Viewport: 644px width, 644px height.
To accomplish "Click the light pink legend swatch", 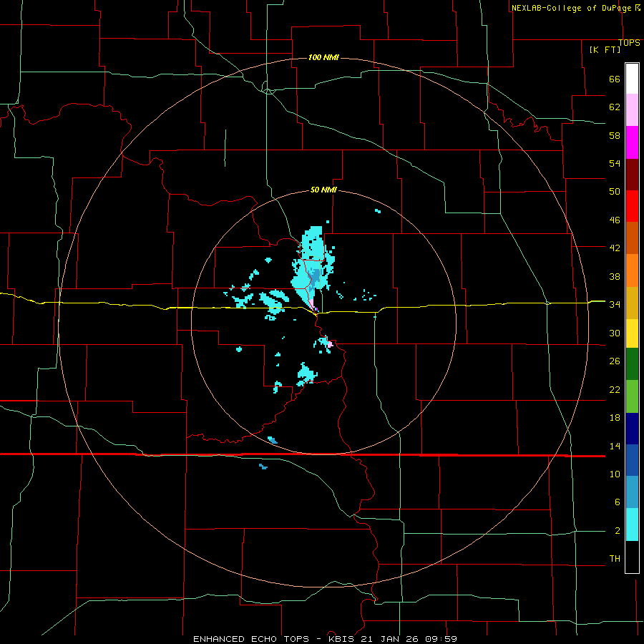I will (632, 110).
